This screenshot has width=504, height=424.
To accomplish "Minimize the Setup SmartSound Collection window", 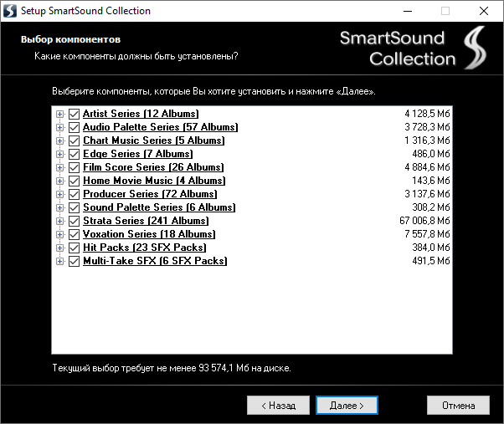I will click(x=408, y=11).
